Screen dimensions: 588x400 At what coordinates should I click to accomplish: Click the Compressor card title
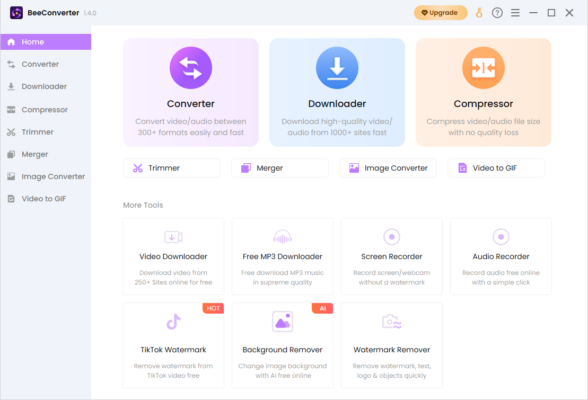pos(483,104)
